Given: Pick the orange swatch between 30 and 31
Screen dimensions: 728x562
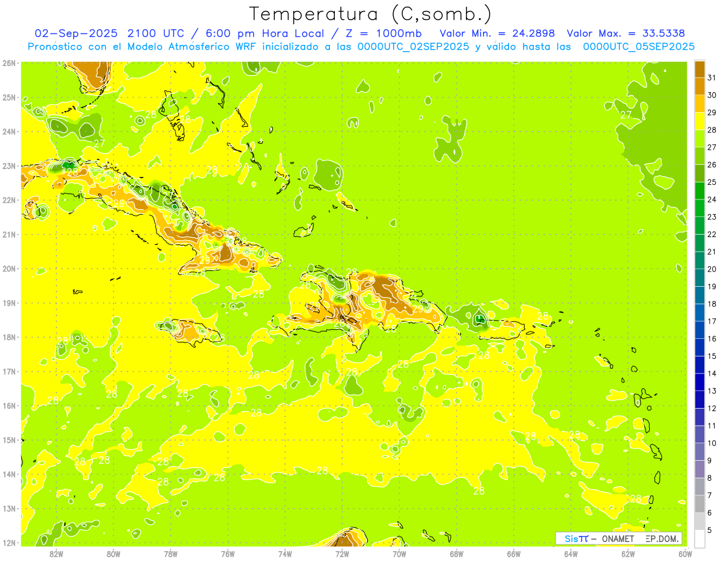Looking at the screenshot, I should 699,86.
